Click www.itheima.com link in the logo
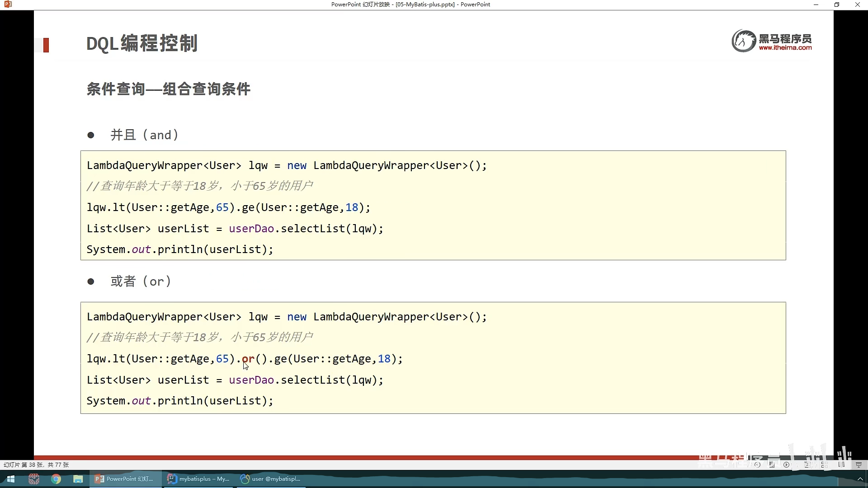 click(x=785, y=47)
